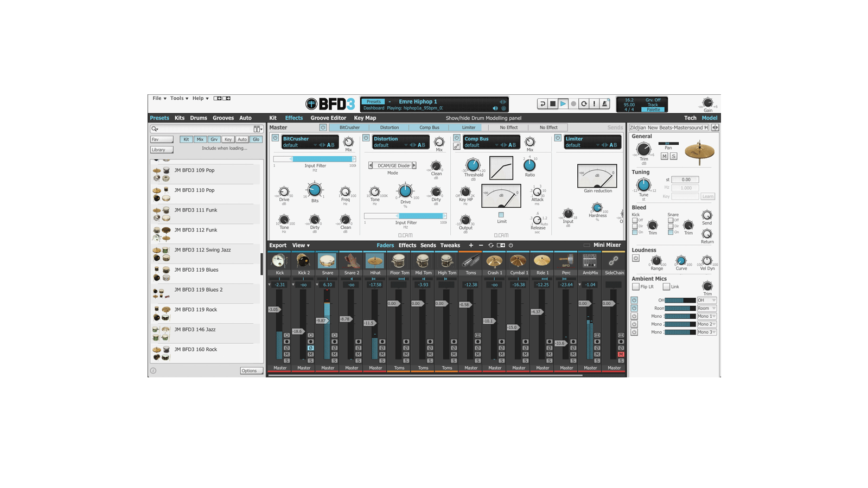Open the Groove Editor tab
This screenshot has height=488, width=868.
tap(328, 118)
